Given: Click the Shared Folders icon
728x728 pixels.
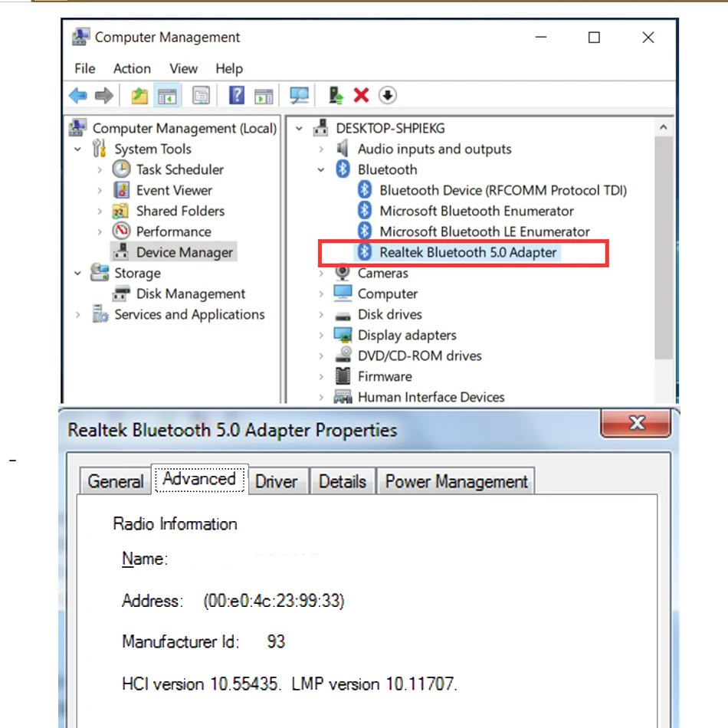Looking at the screenshot, I should click(120, 211).
